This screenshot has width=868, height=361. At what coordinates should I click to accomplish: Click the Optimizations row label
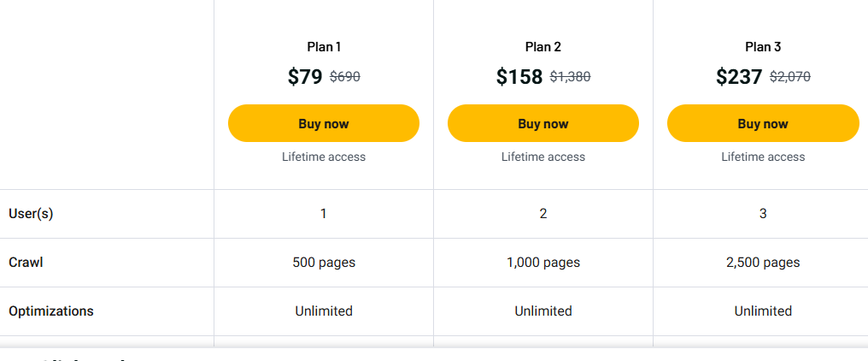[51, 311]
